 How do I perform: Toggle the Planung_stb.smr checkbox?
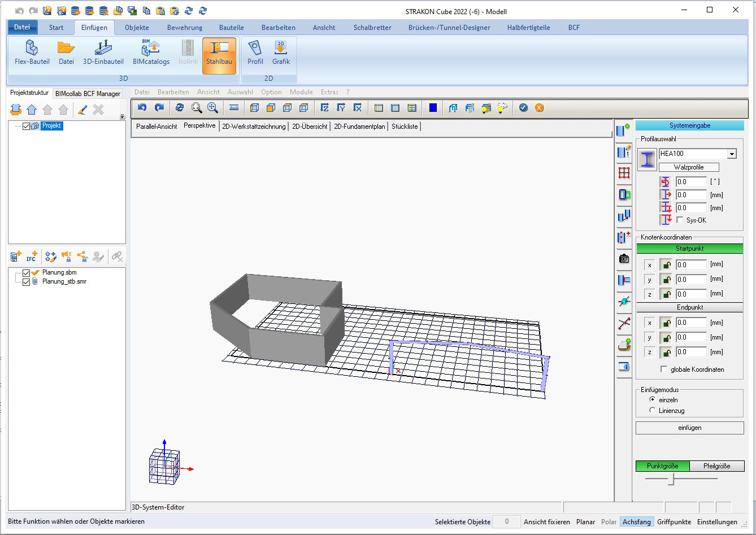click(26, 281)
